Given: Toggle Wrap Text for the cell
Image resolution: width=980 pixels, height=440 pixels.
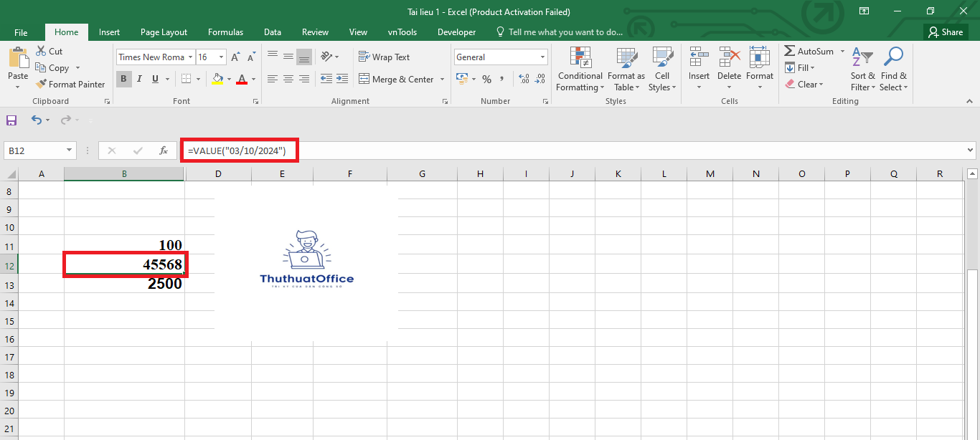Looking at the screenshot, I should tap(384, 57).
